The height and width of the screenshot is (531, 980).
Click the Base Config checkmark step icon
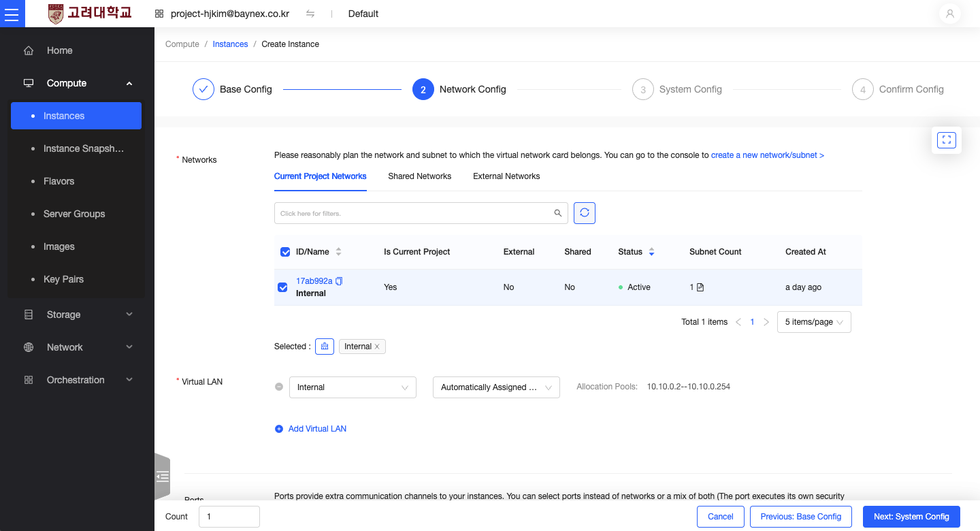tap(203, 89)
